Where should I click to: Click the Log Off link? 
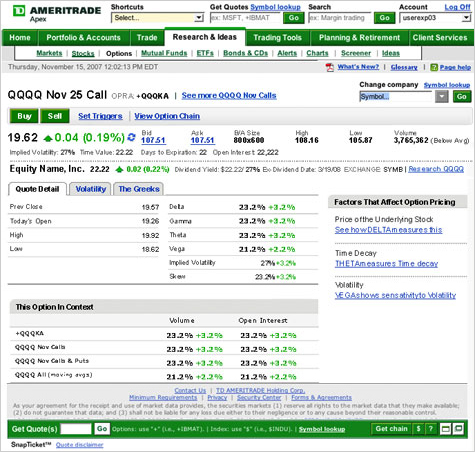457,7
